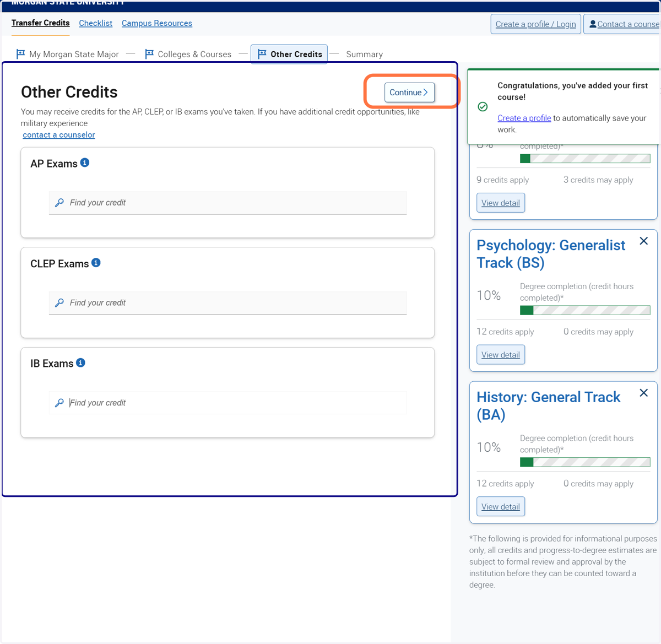Click the AP Exams info icon
The image size is (661, 644).
click(x=85, y=163)
